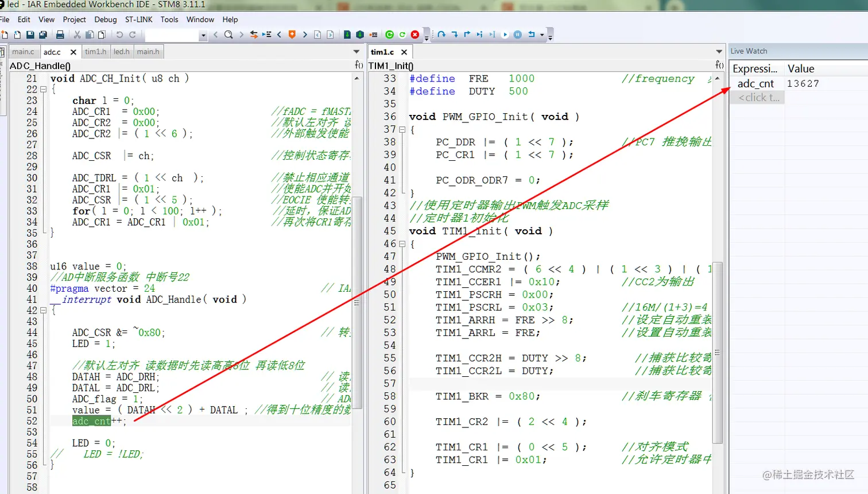Click Download and Debug icon

click(347, 34)
